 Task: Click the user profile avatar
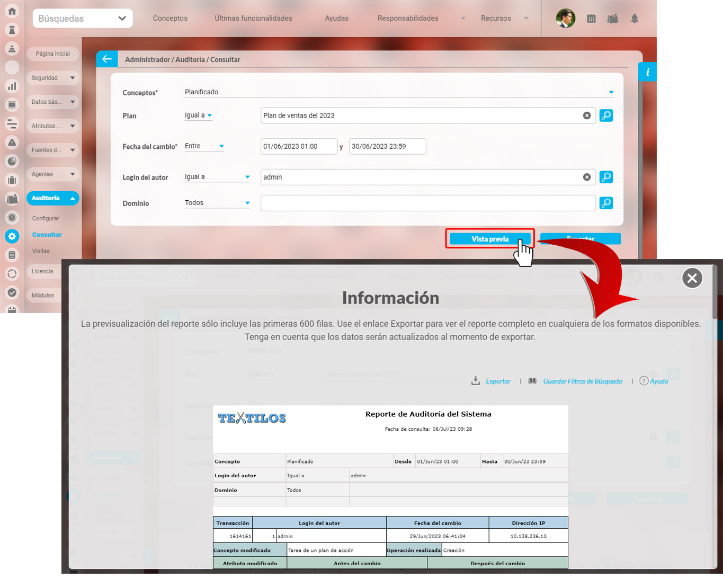pos(565,19)
